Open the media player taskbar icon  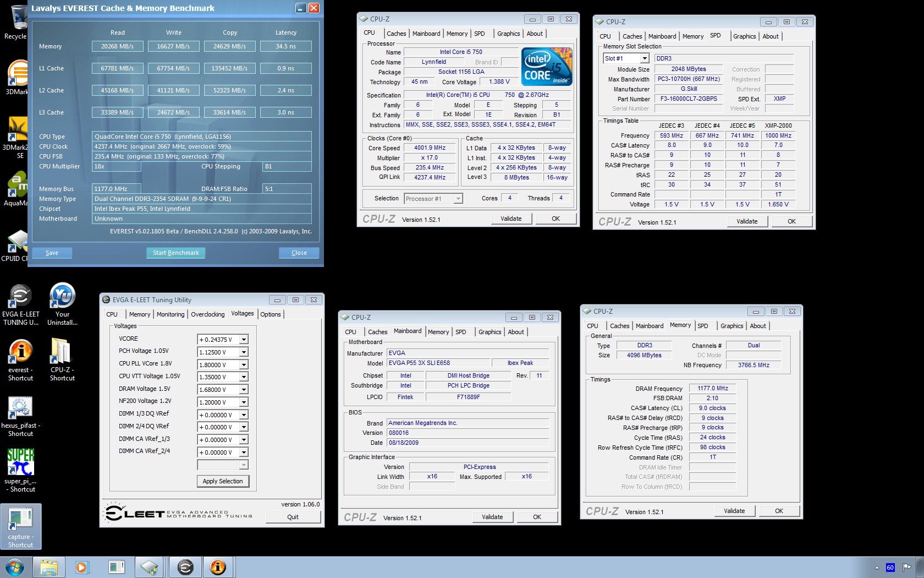[x=82, y=567]
